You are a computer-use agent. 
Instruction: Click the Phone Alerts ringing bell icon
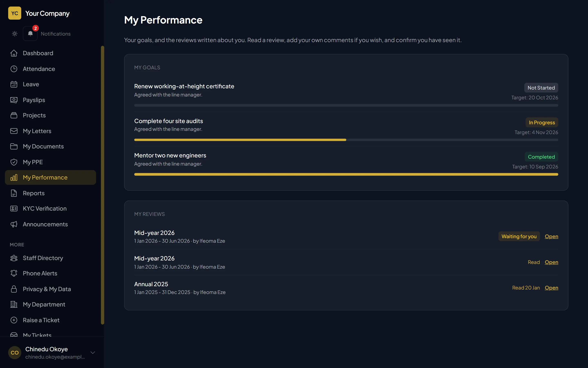[14, 273]
